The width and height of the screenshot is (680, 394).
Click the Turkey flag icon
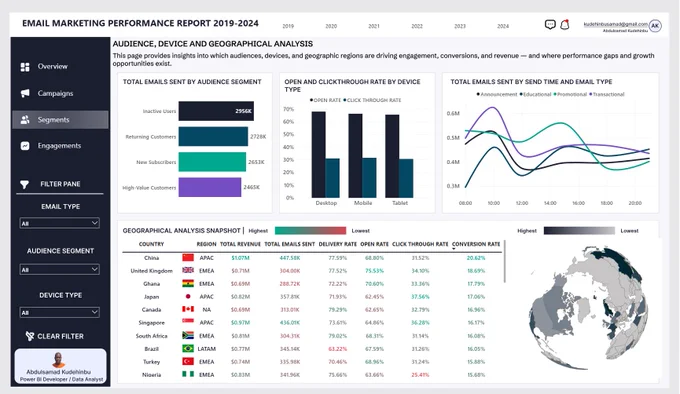pyautogui.click(x=188, y=361)
